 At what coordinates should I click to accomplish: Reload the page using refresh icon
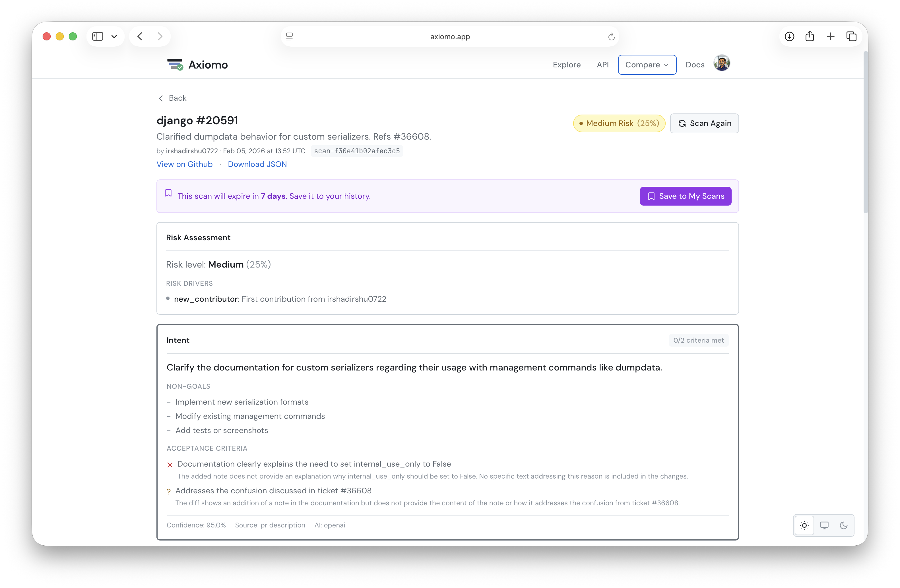(611, 37)
